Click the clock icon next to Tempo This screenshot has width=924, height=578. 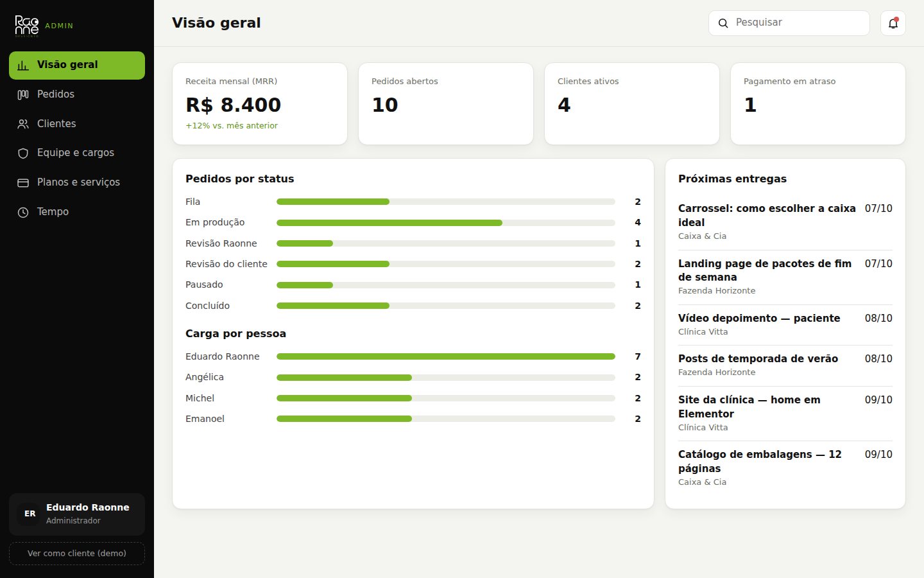(23, 212)
